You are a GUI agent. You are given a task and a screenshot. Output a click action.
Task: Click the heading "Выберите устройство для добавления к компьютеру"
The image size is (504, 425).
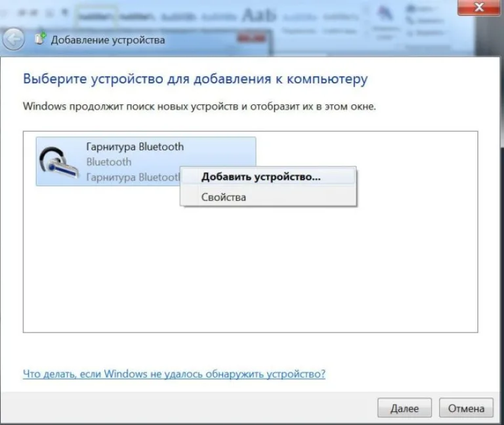click(196, 79)
